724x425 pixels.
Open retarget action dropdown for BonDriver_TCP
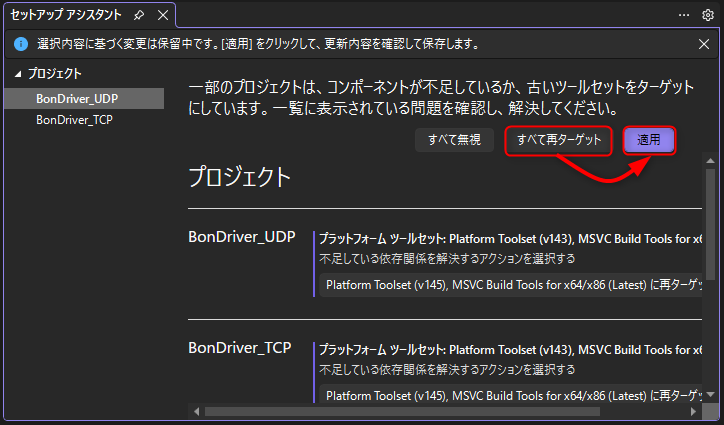pyautogui.click(x=512, y=396)
